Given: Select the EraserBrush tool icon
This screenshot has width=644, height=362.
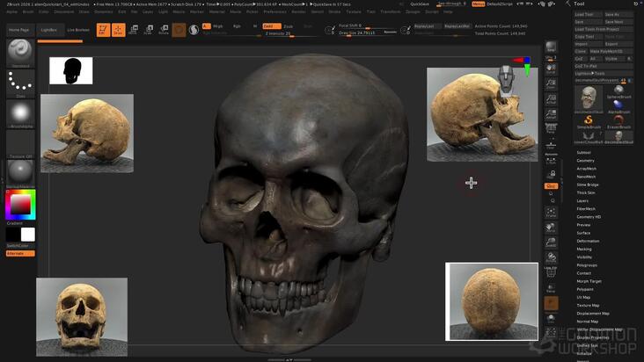Looking at the screenshot, I should pos(618,122).
